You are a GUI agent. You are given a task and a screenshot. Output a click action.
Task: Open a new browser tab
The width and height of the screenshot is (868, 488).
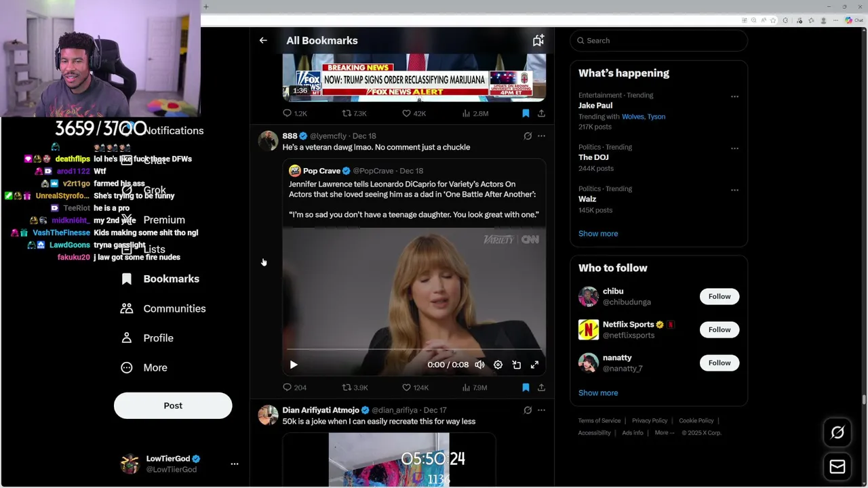click(206, 7)
